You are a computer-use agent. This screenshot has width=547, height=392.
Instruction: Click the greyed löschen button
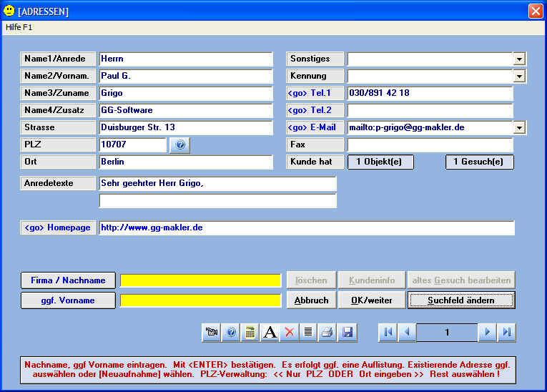(x=311, y=280)
